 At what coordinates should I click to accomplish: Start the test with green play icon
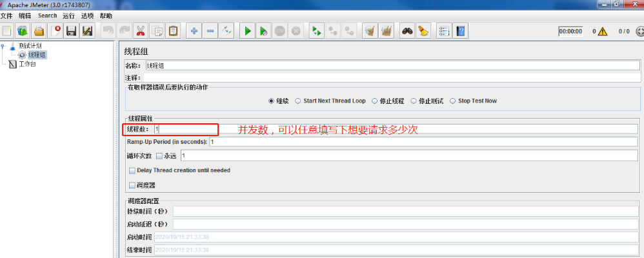tap(247, 31)
